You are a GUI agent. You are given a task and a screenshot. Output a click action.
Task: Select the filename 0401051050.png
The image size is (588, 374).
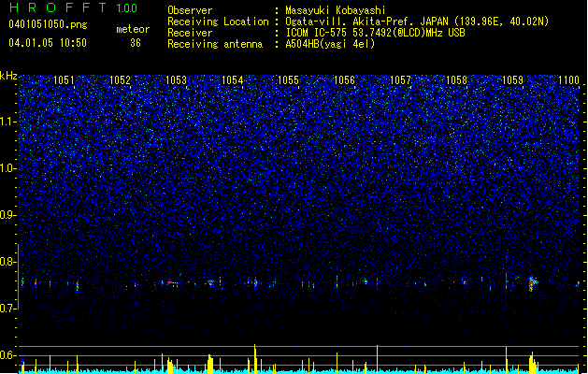coord(48,24)
